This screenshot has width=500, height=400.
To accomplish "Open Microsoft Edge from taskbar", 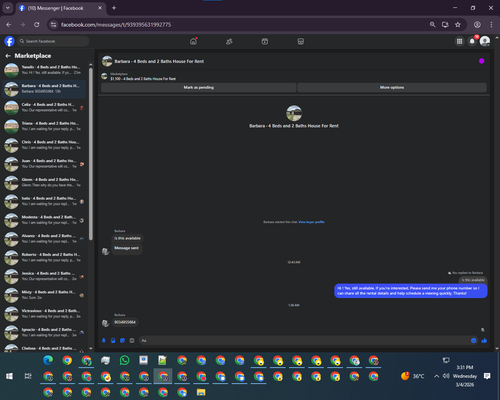I will point(48,360).
